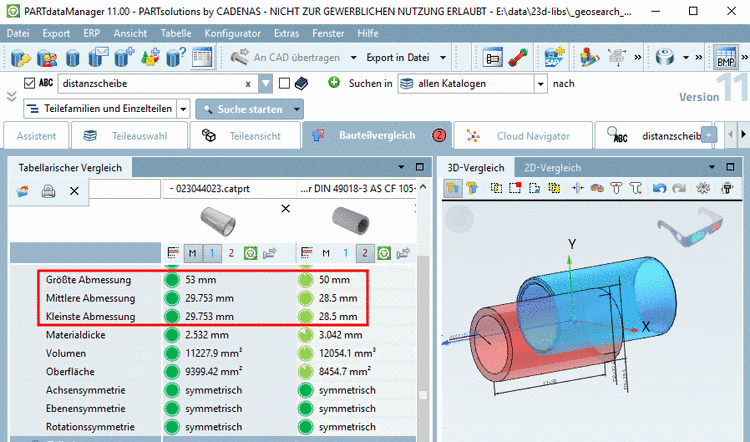Click the export arrow icon for DIN 49018-3 part
The image size is (750, 442).
[404, 253]
